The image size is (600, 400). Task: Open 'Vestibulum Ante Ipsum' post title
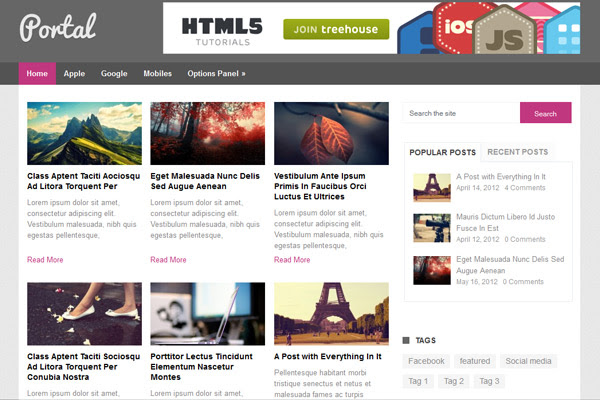(x=320, y=186)
